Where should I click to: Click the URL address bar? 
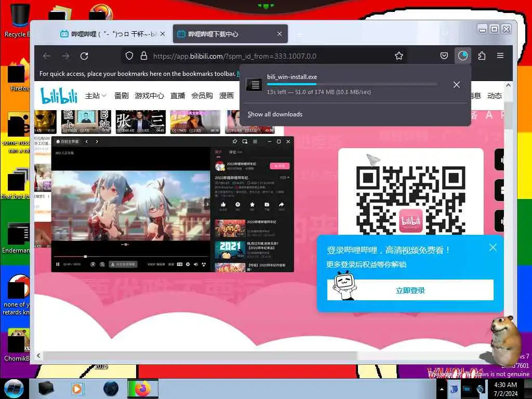[x=264, y=56]
